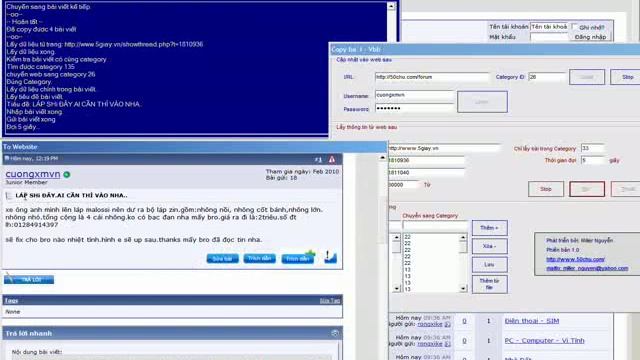Viewport: 640px width, 360px height.
Task: Click the 'Phiên bản 1.0' text in the info box
Action: point(562,250)
